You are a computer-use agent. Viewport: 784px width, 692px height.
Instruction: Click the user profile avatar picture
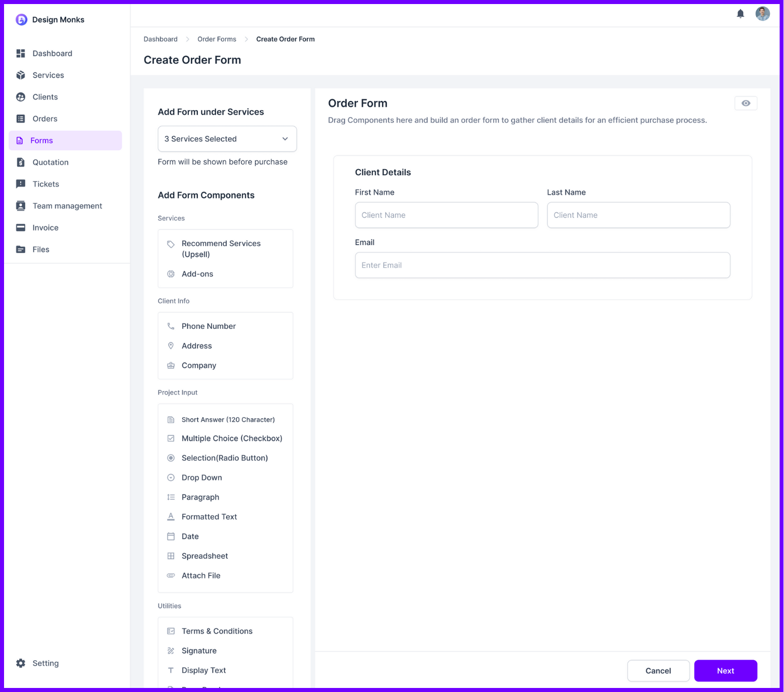762,14
